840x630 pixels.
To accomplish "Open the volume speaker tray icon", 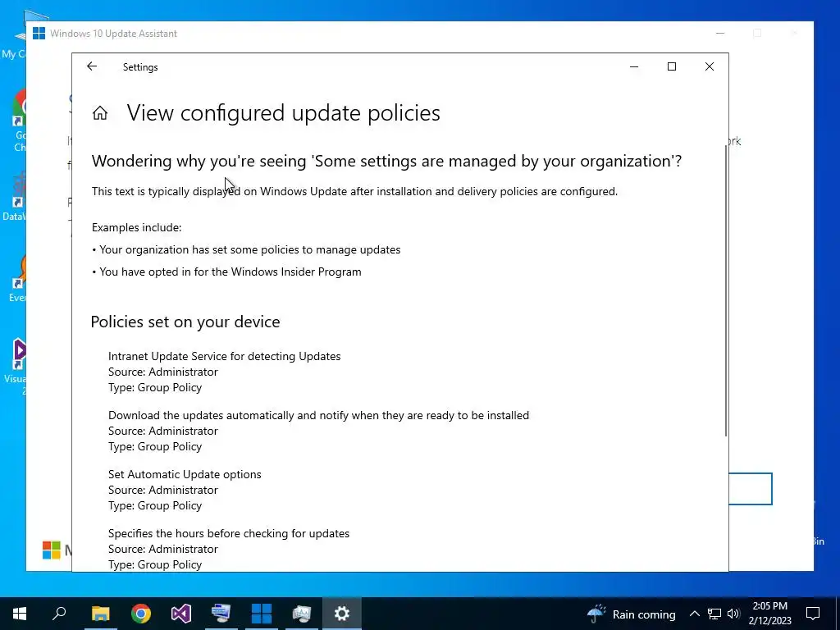I will (x=733, y=614).
